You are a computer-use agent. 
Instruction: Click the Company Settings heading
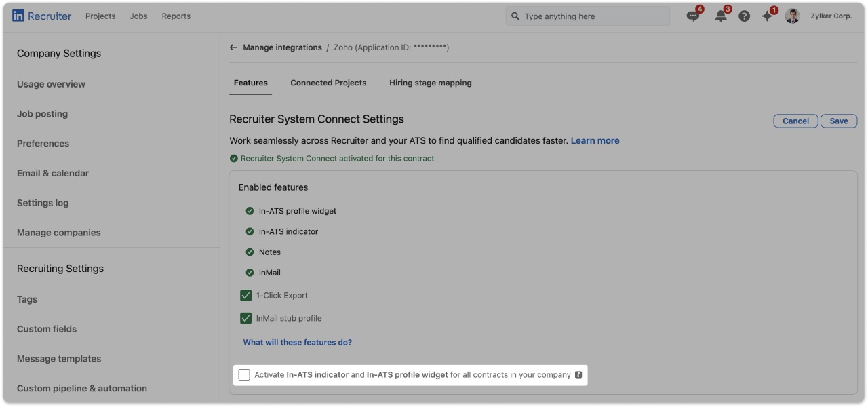pos(59,53)
